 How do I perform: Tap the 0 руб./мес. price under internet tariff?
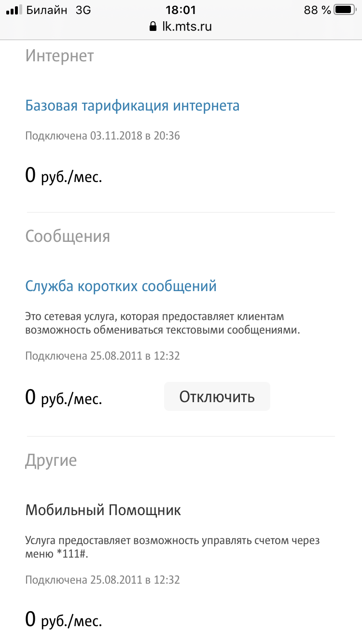pos(63,176)
